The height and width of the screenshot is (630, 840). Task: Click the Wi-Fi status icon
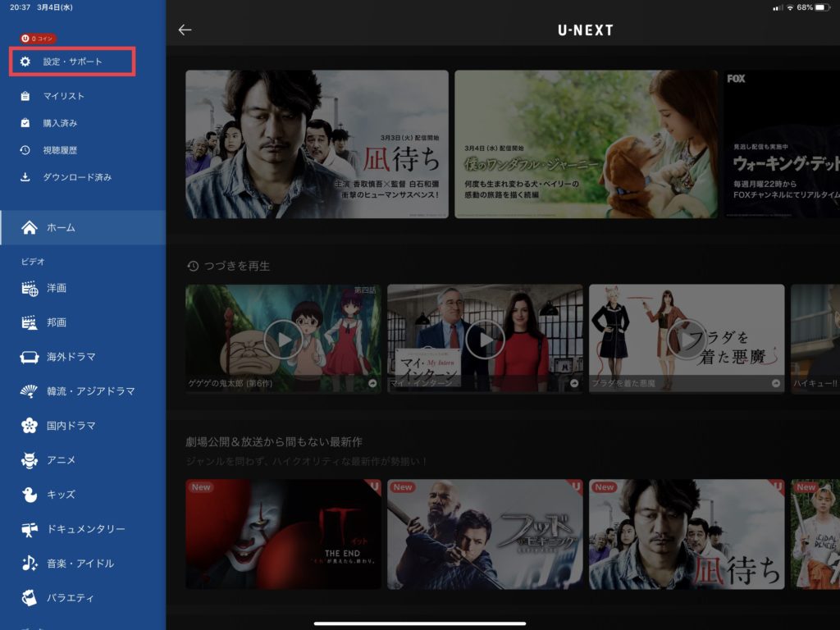click(790, 7)
